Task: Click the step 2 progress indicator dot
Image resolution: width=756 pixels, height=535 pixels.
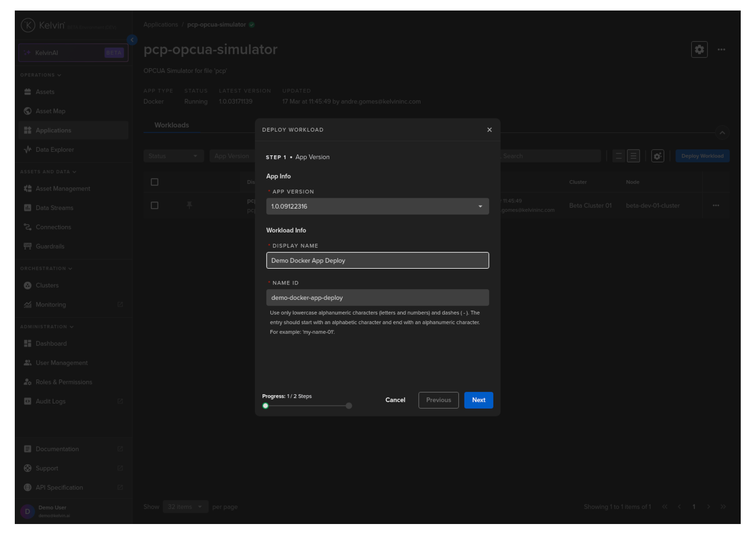Action: click(x=349, y=406)
